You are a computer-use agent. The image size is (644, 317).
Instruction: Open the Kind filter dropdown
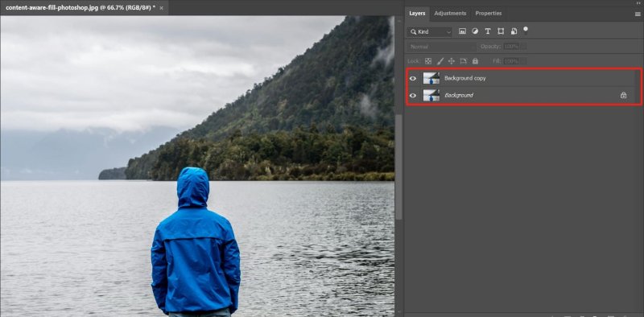pyautogui.click(x=430, y=31)
